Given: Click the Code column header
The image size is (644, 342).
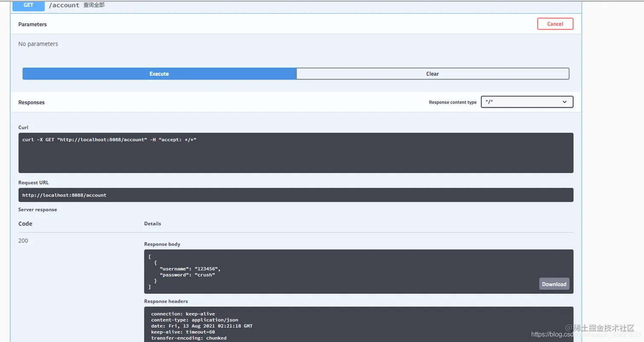Looking at the screenshot, I should click(x=26, y=224).
